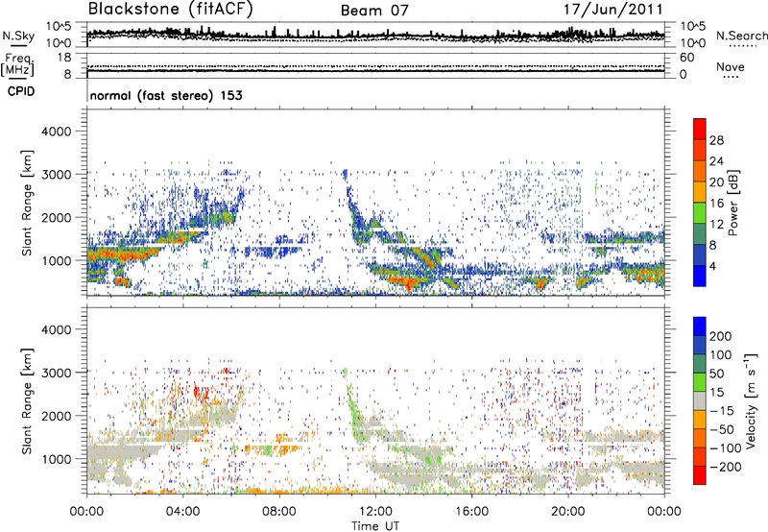Click the '08:00' time axis tick label
Viewport: 768px width, 532px height.
(279, 512)
